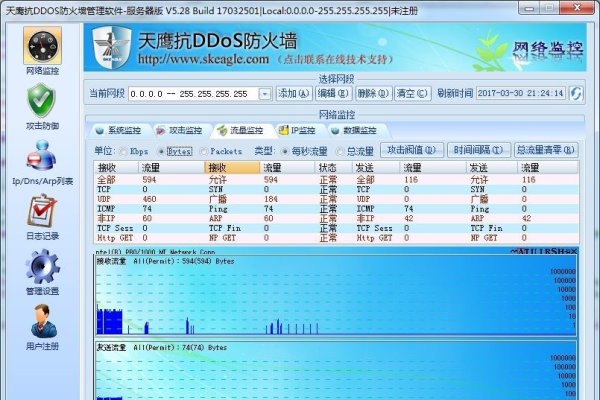Click the 删除(D) button

[x=373, y=93]
